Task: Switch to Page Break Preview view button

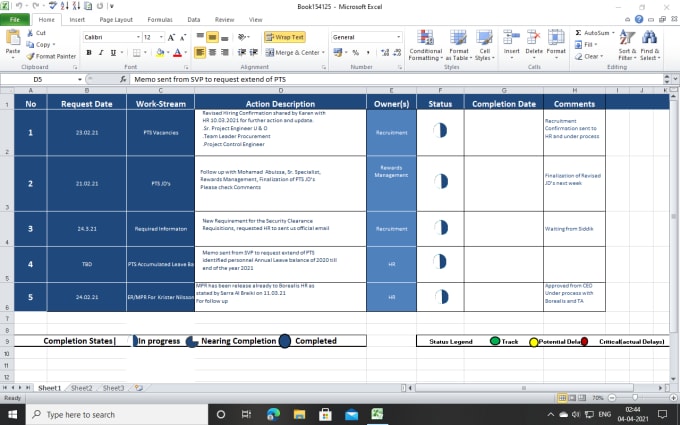Action: 582,398
